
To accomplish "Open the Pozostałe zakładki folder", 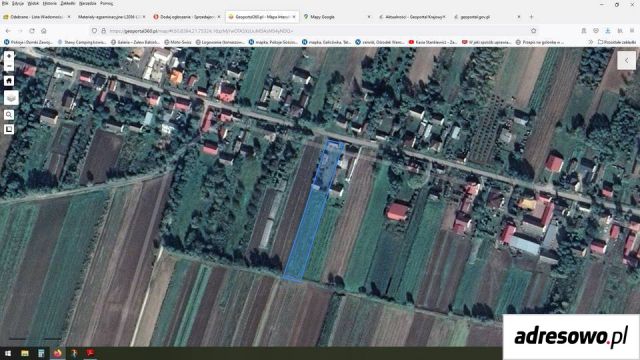I will click(x=617, y=42).
